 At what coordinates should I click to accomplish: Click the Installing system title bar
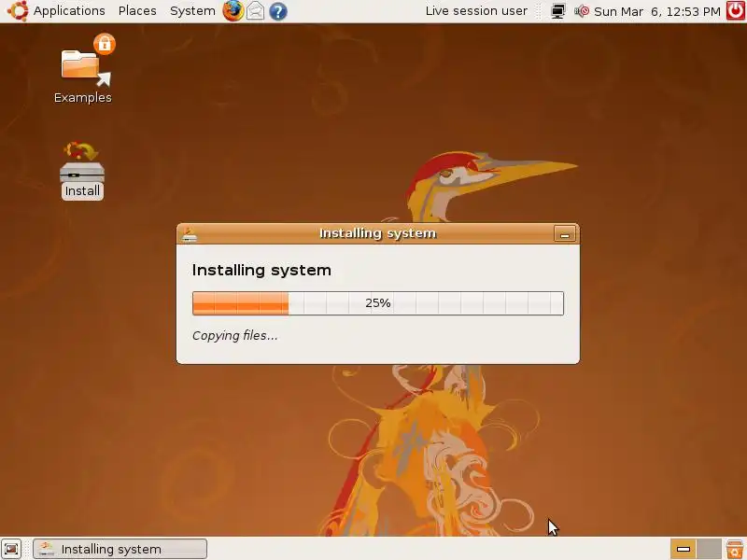[377, 233]
